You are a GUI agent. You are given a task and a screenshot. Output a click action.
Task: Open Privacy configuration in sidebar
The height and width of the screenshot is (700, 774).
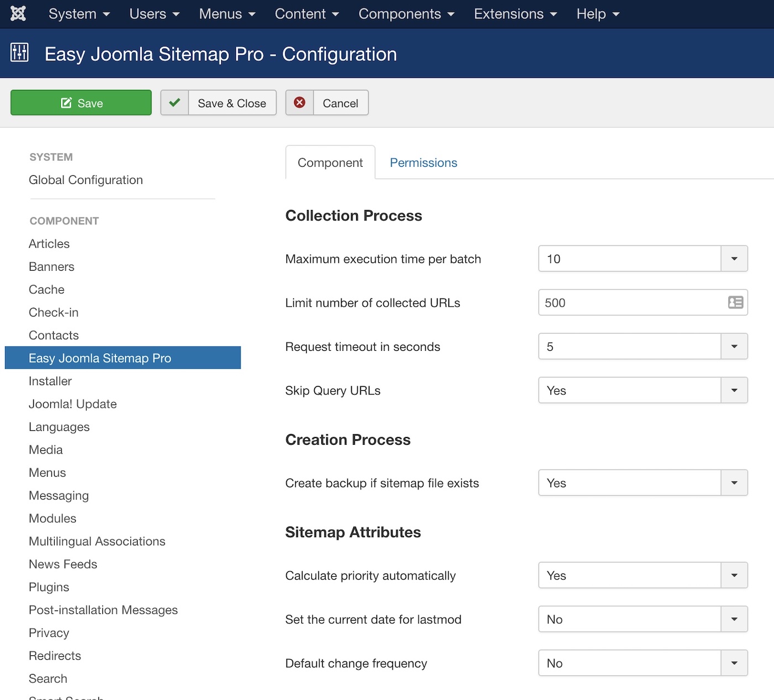pyautogui.click(x=49, y=633)
